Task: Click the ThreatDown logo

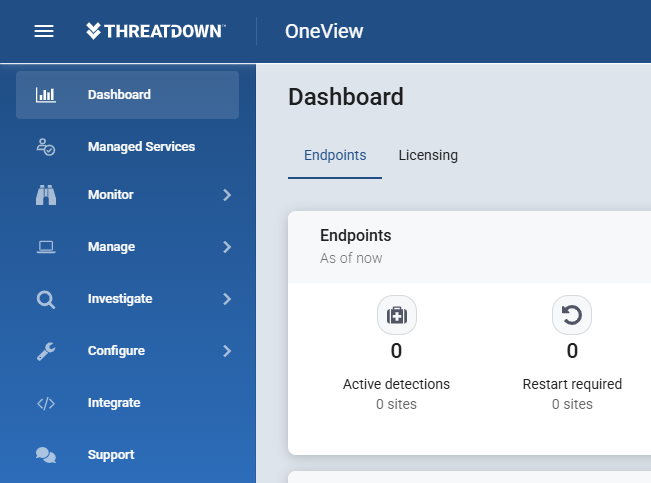Action: 156,31
